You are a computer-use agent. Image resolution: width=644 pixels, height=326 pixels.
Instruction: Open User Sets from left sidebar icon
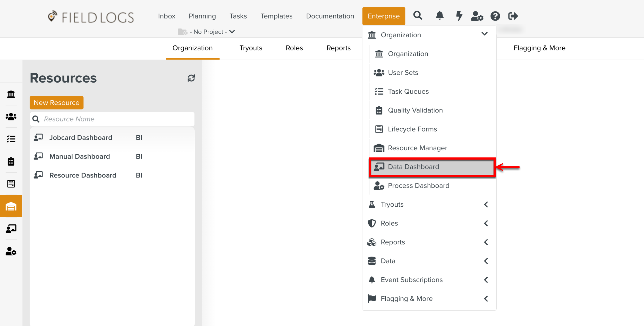(11, 117)
